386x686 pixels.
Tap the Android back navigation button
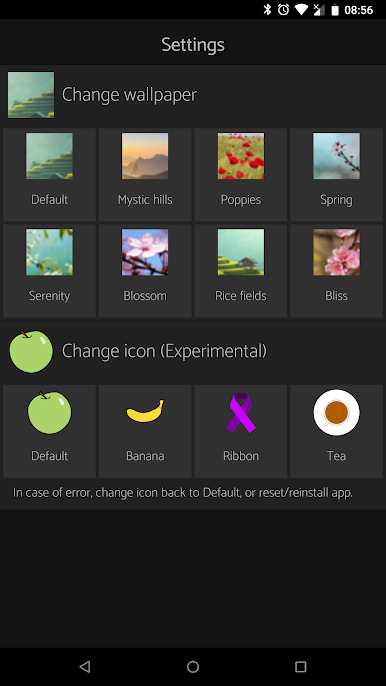pos(85,667)
